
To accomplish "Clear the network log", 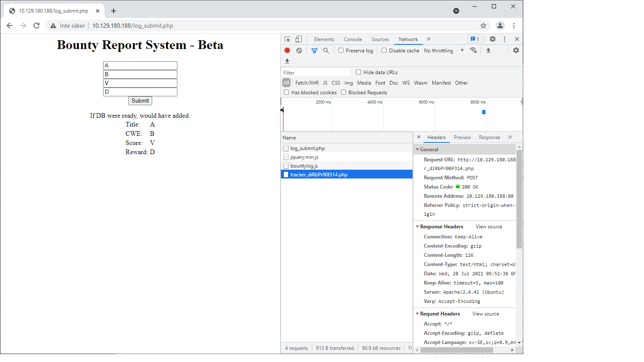I will pyautogui.click(x=299, y=50).
